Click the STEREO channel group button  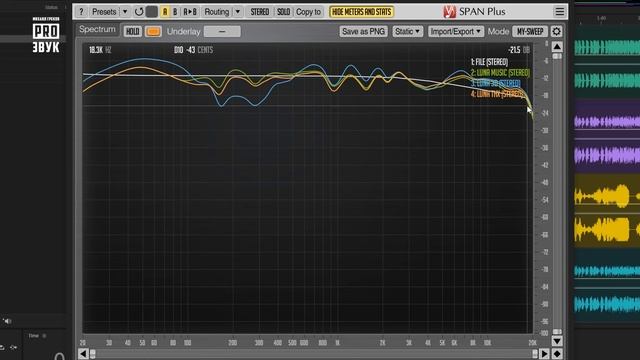tap(260, 12)
